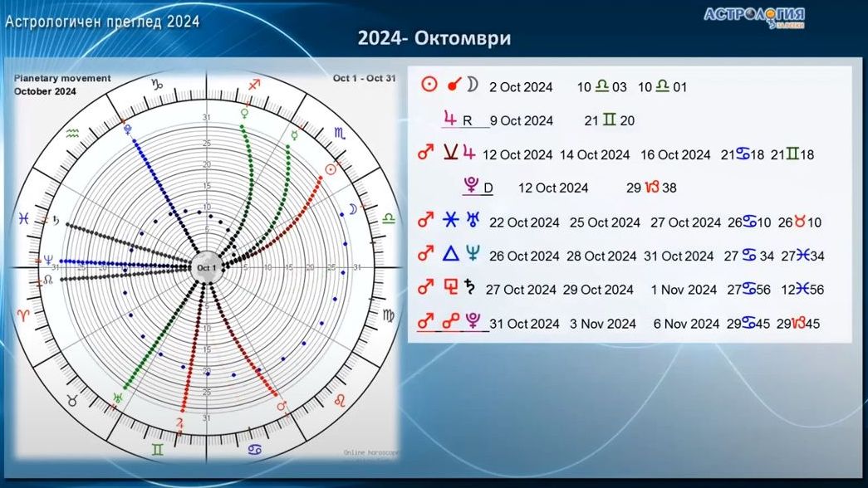
Task: Click the '22 Oct 2024' date
Action: point(524,222)
